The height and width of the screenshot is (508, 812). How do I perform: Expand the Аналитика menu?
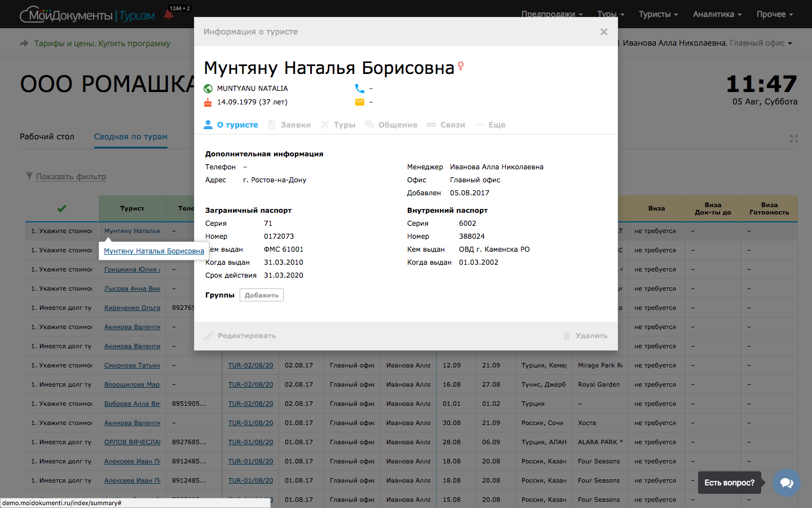(x=717, y=14)
